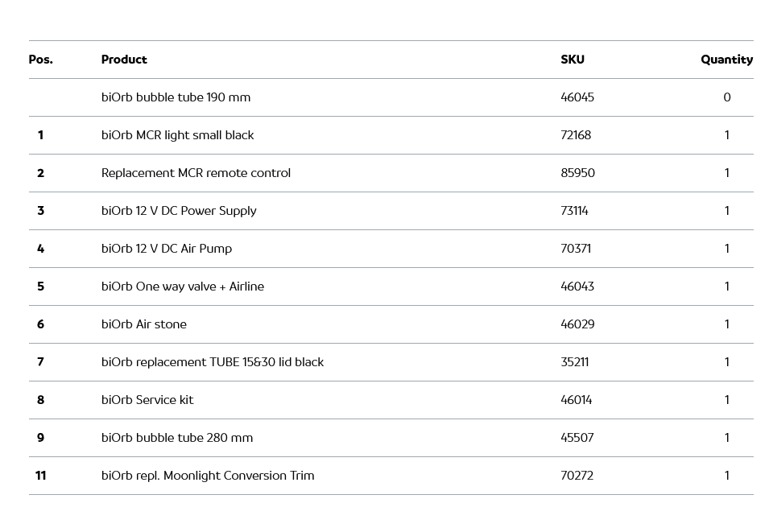The width and height of the screenshot is (769, 532).
Task: Select biOrb repl. Moonlight Conversion Trim
Action: point(208,476)
